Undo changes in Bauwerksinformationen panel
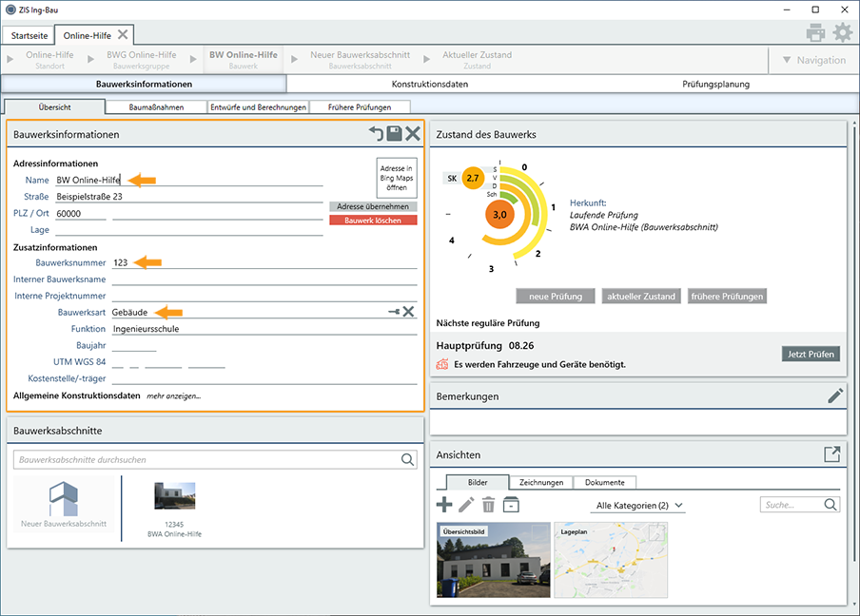860x616 pixels. point(377,134)
